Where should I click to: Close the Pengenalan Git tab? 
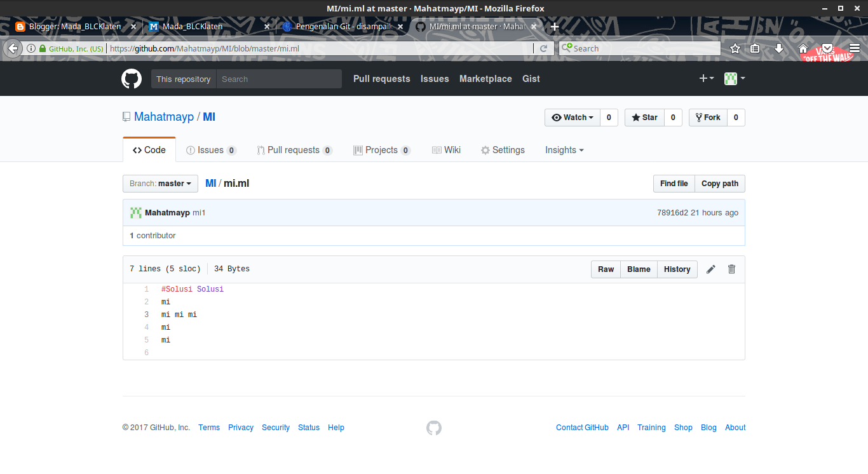[x=400, y=27]
